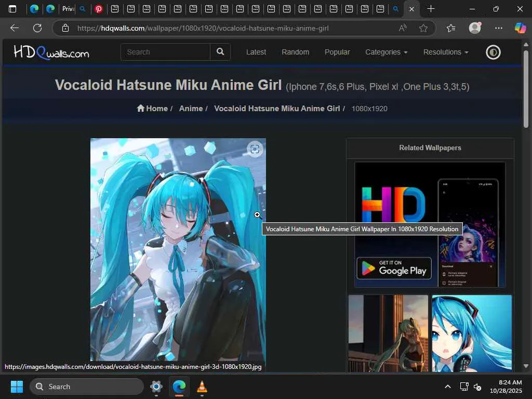Open the browser profile avatar
The height and width of the screenshot is (399, 532).
475,28
